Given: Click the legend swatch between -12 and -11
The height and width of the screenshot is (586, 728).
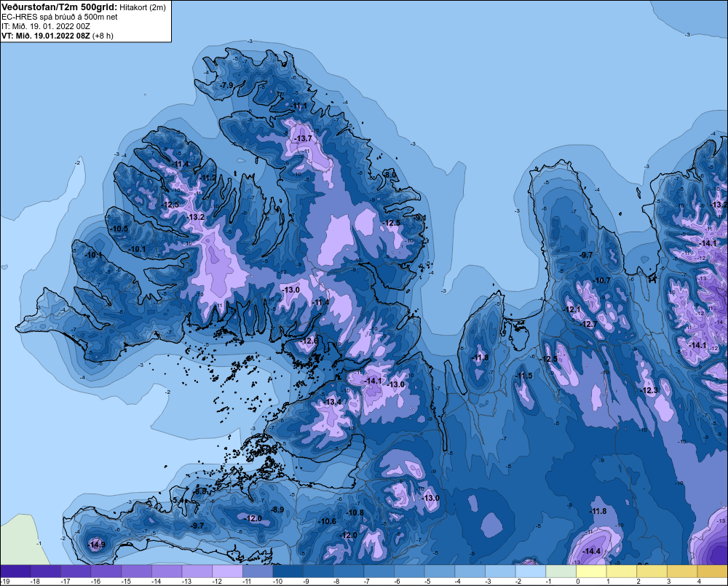Looking at the screenshot, I should pos(227,571).
